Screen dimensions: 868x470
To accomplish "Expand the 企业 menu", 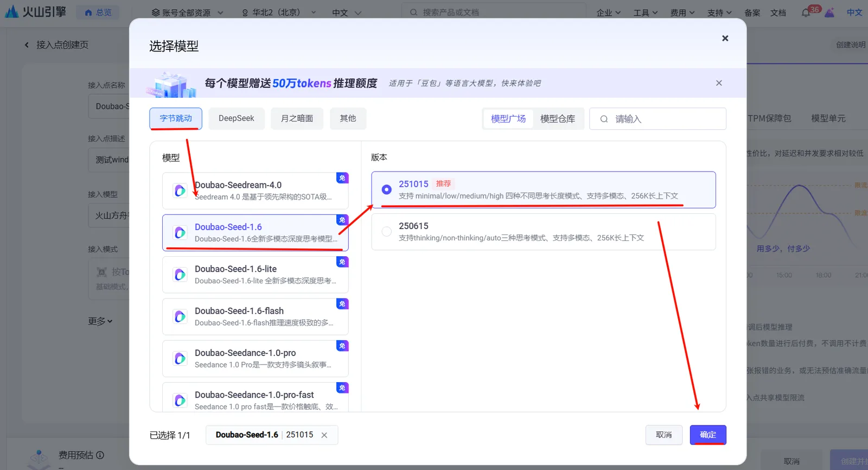I will (608, 12).
